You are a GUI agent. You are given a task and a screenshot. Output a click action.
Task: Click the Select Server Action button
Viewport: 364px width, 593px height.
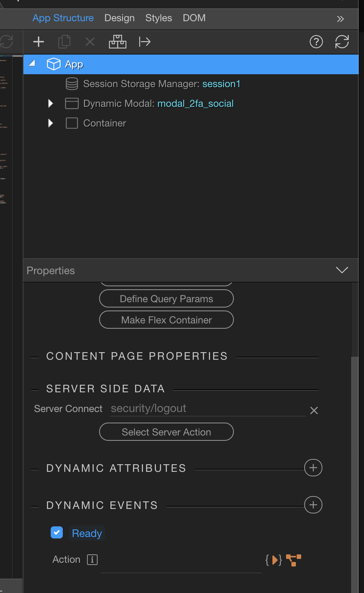[x=166, y=432]
